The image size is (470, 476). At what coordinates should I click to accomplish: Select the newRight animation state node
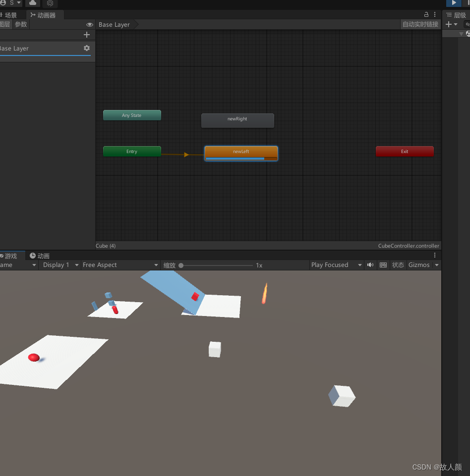[237, 120]
